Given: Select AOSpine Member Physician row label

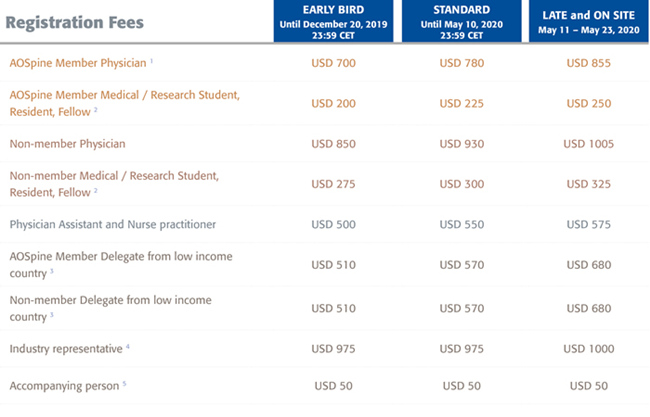Looking at the screenshot, I should (78, 63).
